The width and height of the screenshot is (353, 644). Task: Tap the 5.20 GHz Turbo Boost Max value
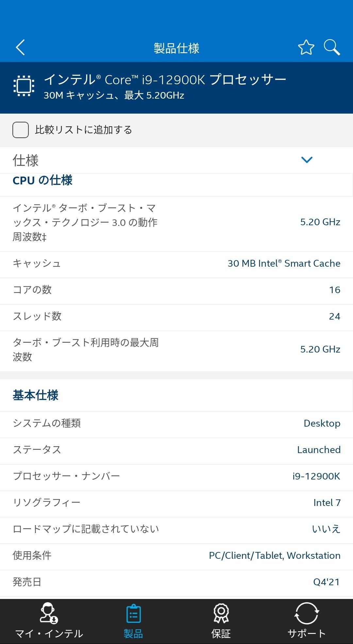click(x=320, y=222)
